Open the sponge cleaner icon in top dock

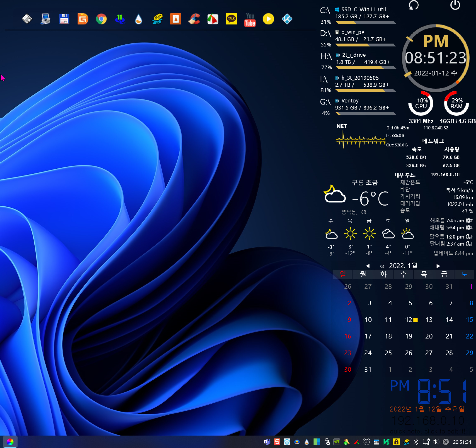pos(157,19)
